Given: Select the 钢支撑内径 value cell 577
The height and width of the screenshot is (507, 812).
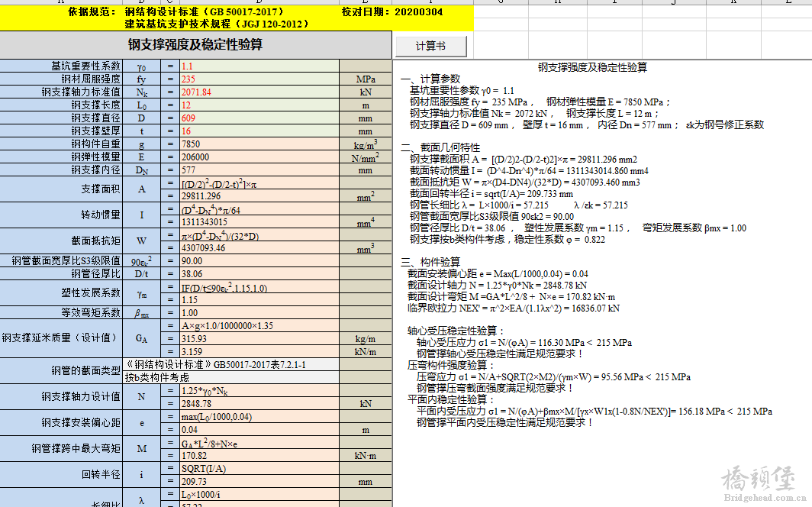Looking at the screenshot, I should (x=259, y=170).
